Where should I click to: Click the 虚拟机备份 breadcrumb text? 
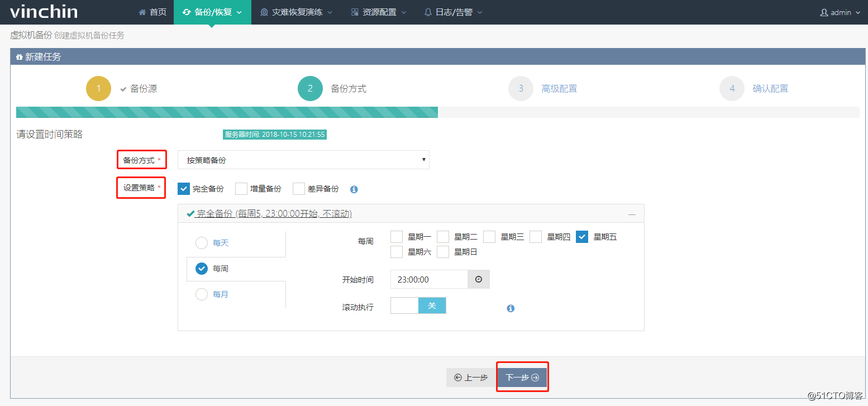pos(31,35)
